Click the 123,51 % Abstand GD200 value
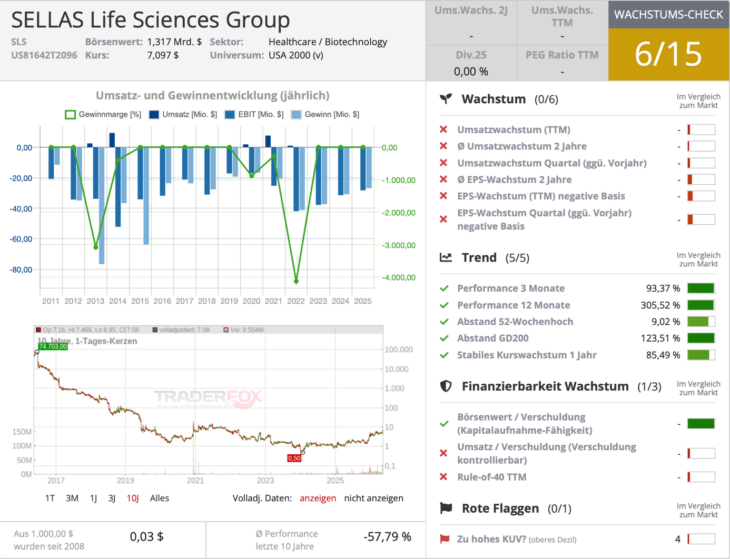This screenshot has height=559, width=730. pyautogui.click(x=660, y=338)
